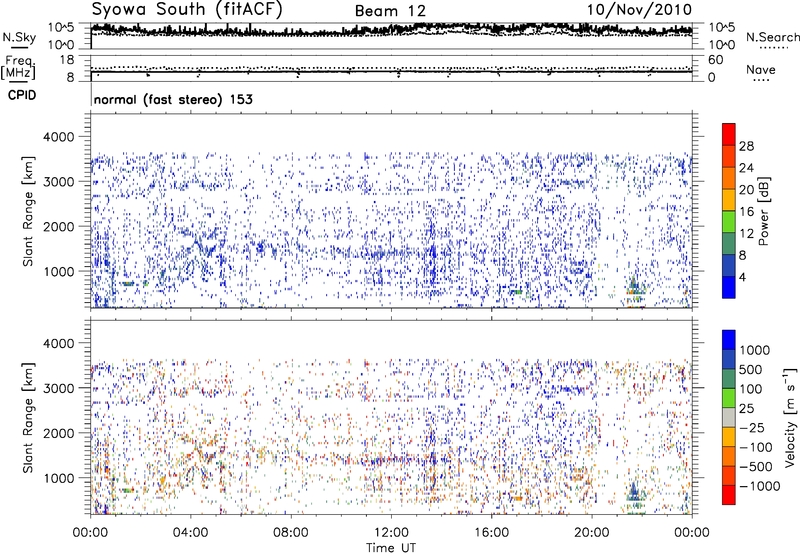The width and height of the screenshot is (800, 554).
Task: Click the '12:00' time tick label
Action: (x=391, y=533)
